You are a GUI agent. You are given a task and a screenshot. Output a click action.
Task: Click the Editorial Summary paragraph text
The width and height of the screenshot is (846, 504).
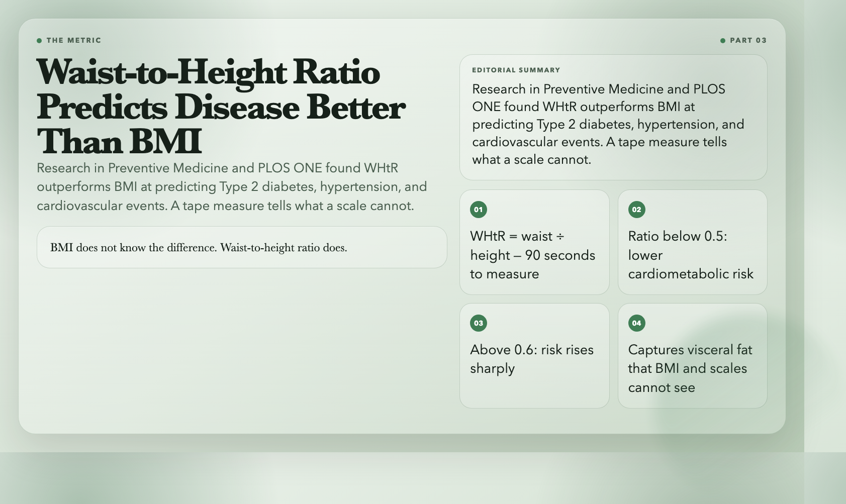point(608,124)
